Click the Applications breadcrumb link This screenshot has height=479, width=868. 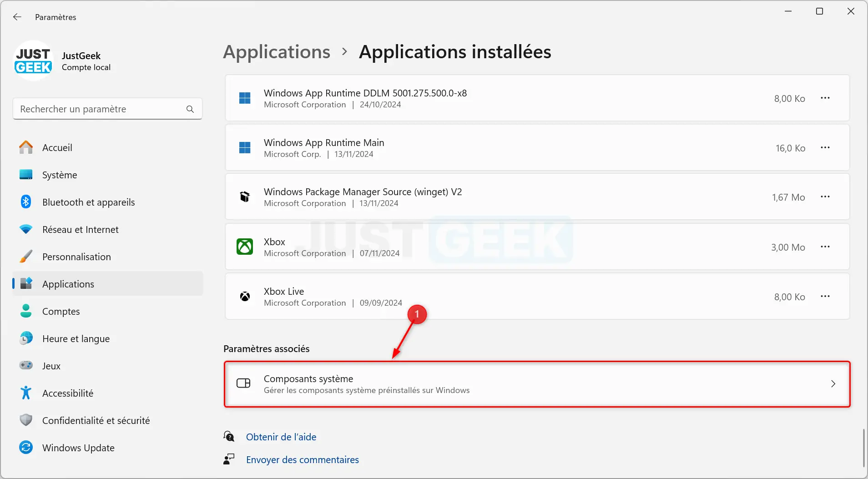click(277, 52)
